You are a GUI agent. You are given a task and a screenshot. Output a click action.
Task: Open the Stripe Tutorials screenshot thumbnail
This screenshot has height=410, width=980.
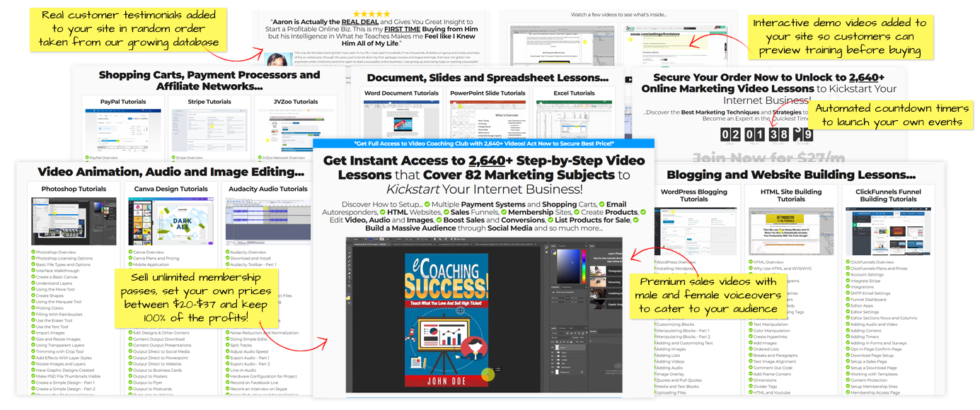tap(208, 131)
